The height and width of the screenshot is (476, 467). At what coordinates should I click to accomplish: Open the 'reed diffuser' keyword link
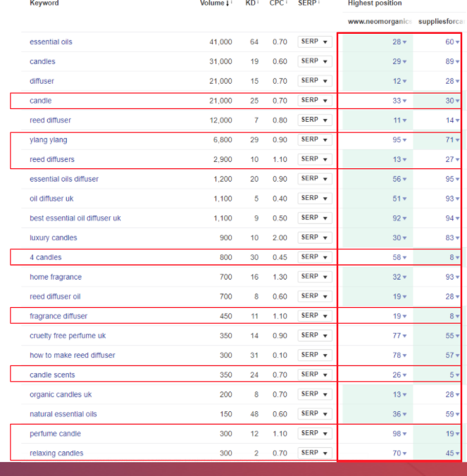pyautogui.click(x=51, y=120)
